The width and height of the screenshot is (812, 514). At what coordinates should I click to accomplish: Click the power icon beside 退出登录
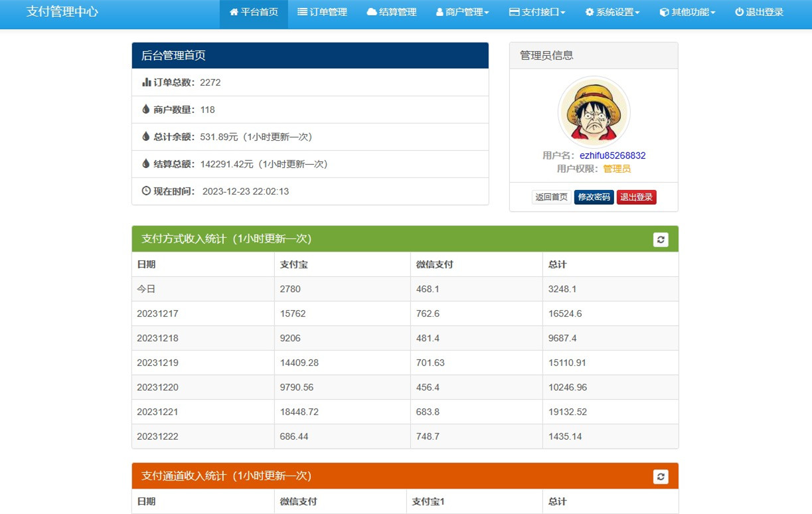coord(739,12)
